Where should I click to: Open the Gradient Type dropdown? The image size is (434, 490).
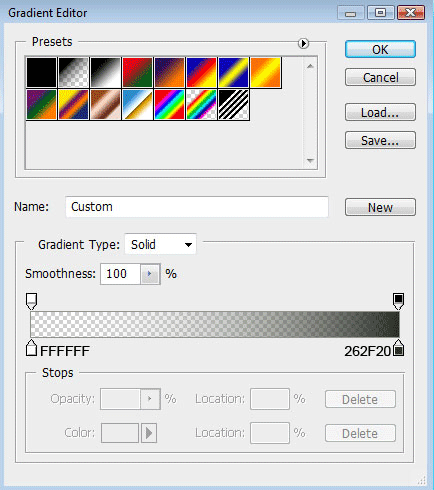pyautogui.click(x=160, y=245)
